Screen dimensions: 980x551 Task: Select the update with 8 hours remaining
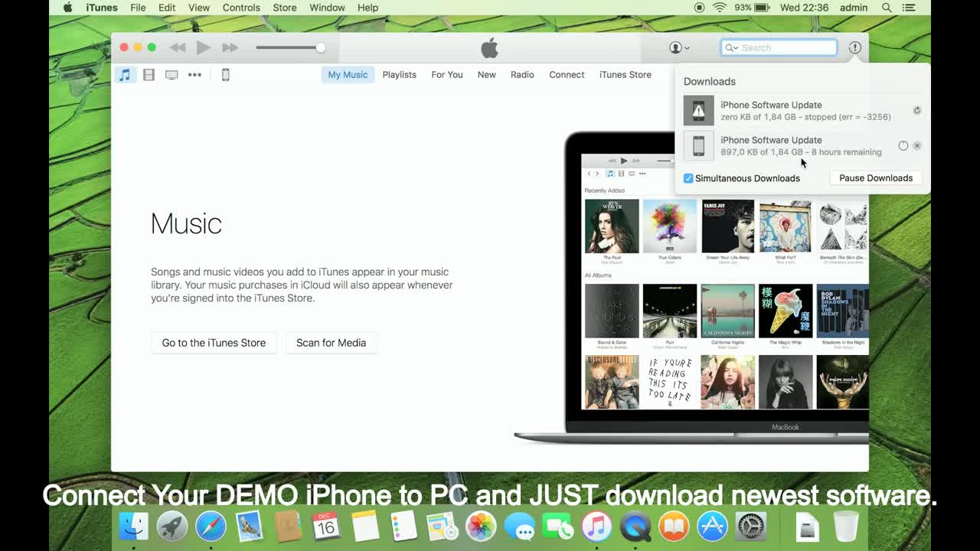[x=802, y=145]
